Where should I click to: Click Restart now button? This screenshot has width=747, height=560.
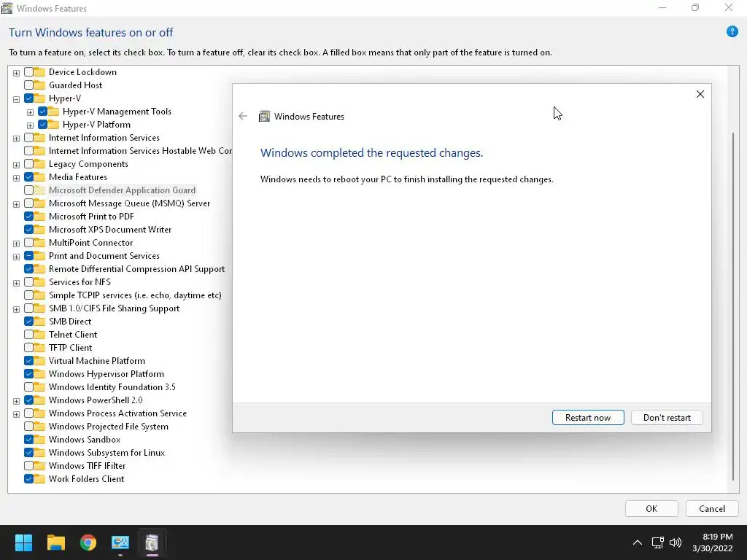[588, 418]
